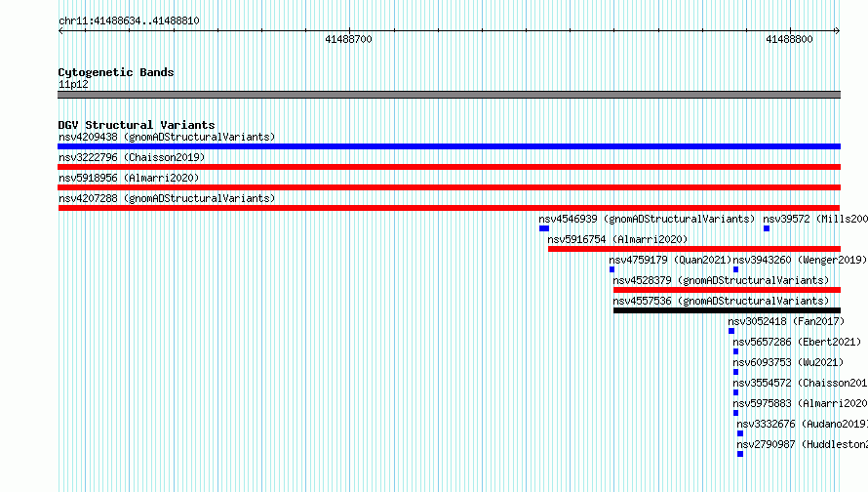Select the blue nsv4759179 marker
The image size is (868, 492).
[x=612, y=269]
